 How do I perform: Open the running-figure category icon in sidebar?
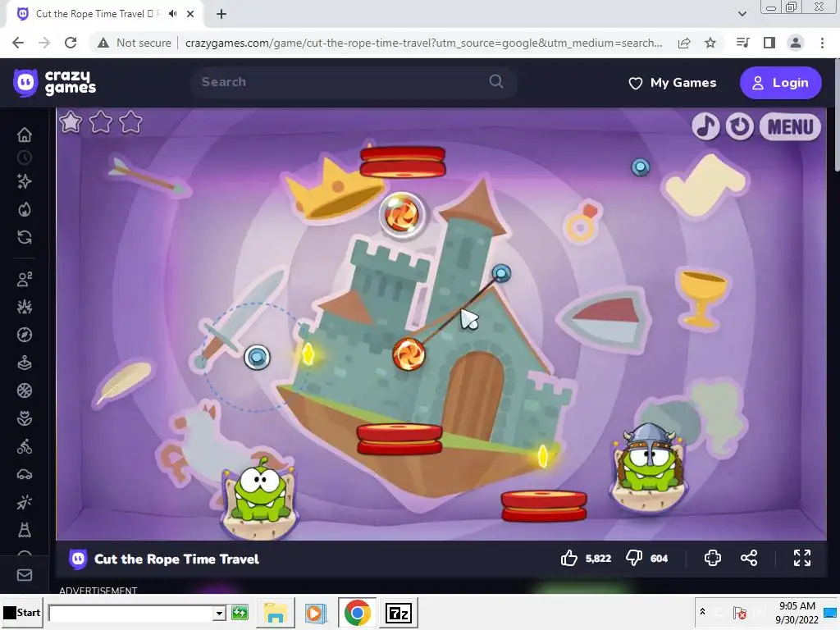click(x=25, y=502)
